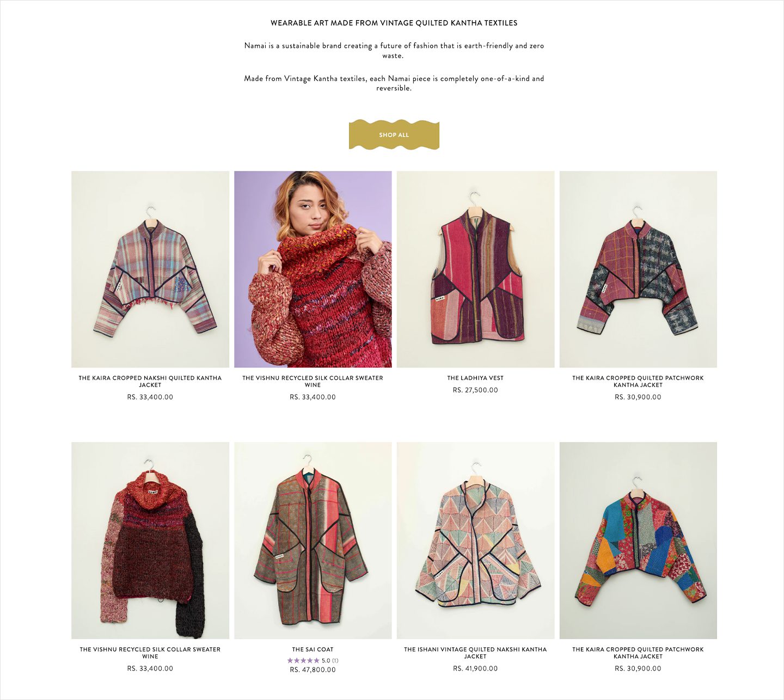Screen dimensions: 784x700
Task: Click the gold Shop All button
Action: click(394, 134)
